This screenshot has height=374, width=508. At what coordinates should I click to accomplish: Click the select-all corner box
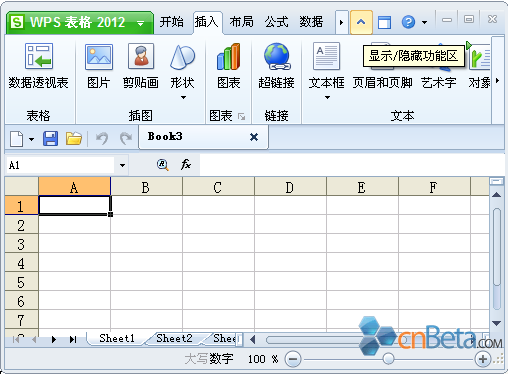[x=22, y=186]
